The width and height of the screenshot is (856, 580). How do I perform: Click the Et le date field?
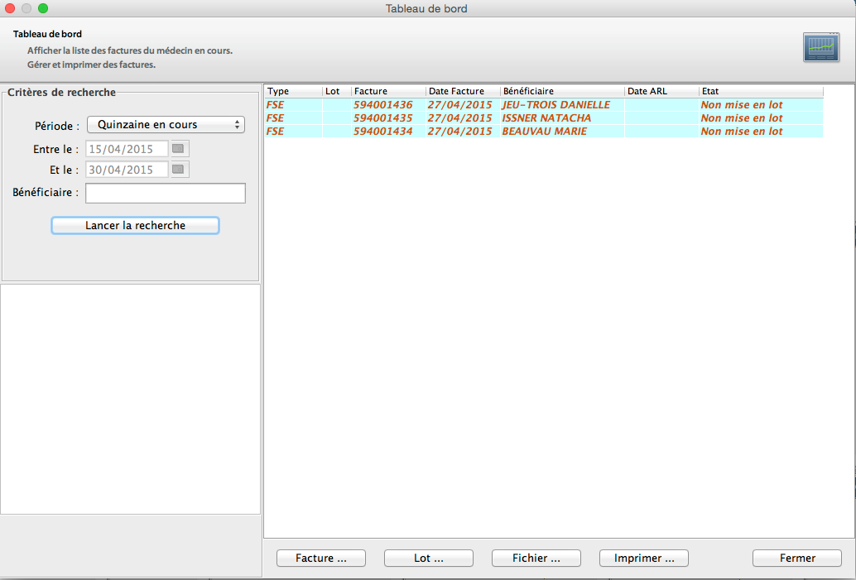[x=127, y=170]
